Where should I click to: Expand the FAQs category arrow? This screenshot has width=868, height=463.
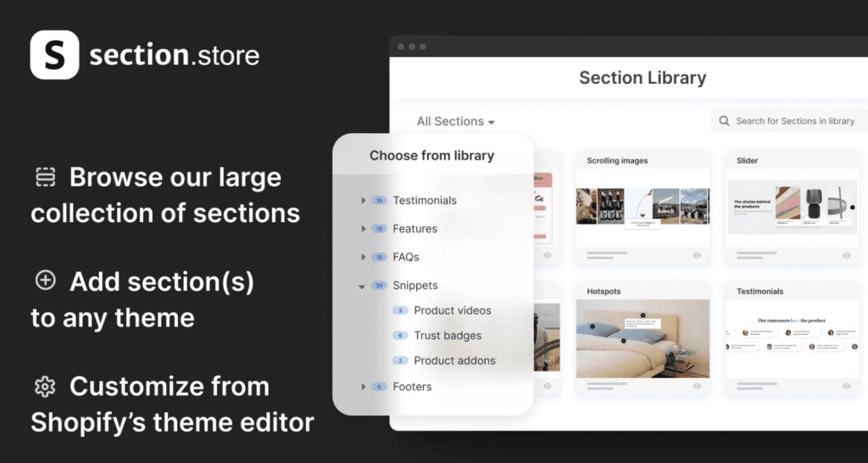coord(363,257)
